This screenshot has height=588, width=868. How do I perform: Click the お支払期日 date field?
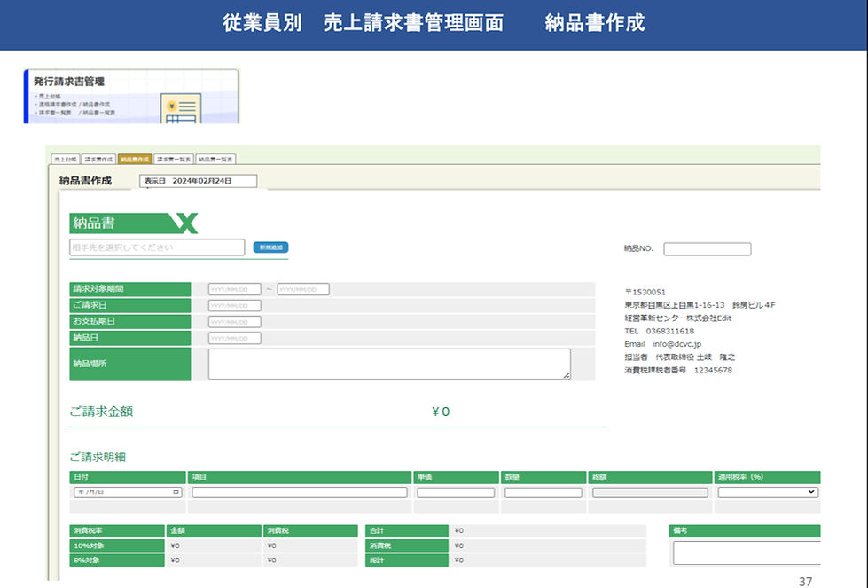(235, 322)
